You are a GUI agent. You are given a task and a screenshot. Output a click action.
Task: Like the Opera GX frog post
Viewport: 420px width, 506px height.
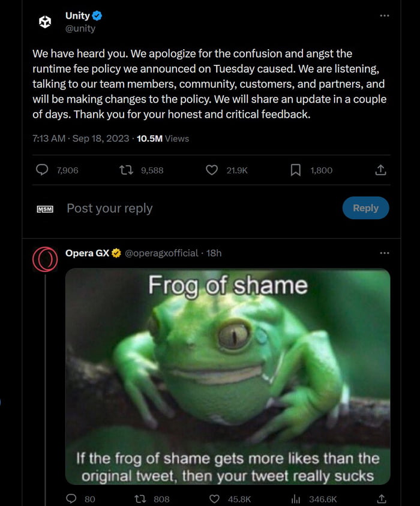click(x=214, y=499)
